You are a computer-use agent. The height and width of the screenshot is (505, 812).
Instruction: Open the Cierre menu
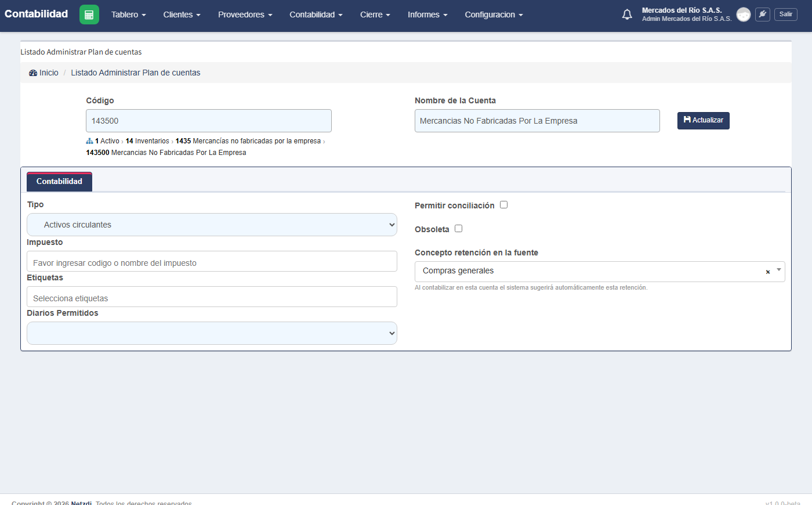point(375,15)
